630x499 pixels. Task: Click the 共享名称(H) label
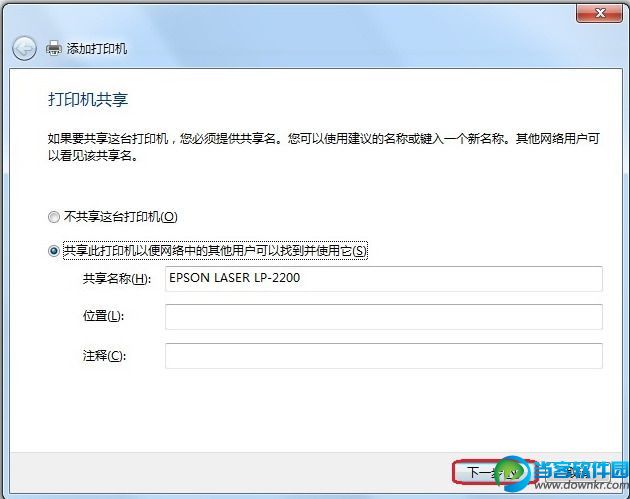[117, 278]
